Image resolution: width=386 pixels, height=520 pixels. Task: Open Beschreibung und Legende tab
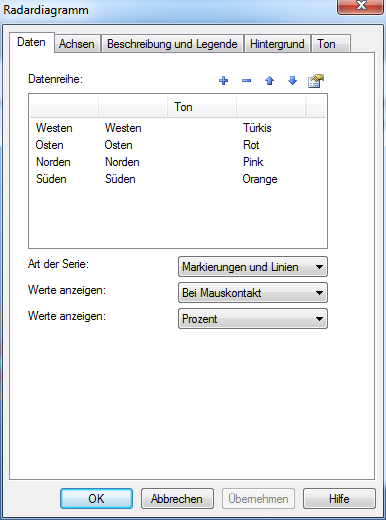[x=172, y=44]
